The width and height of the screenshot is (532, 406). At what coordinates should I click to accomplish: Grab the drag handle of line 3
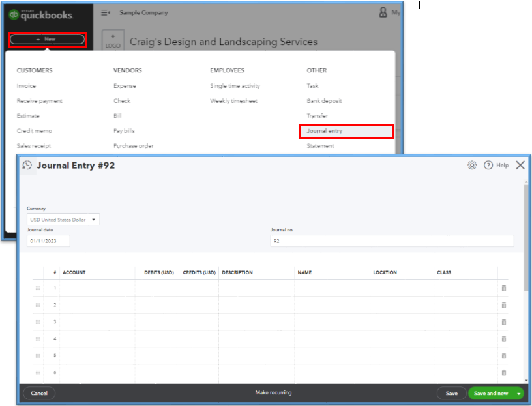[x=38, y=322]
